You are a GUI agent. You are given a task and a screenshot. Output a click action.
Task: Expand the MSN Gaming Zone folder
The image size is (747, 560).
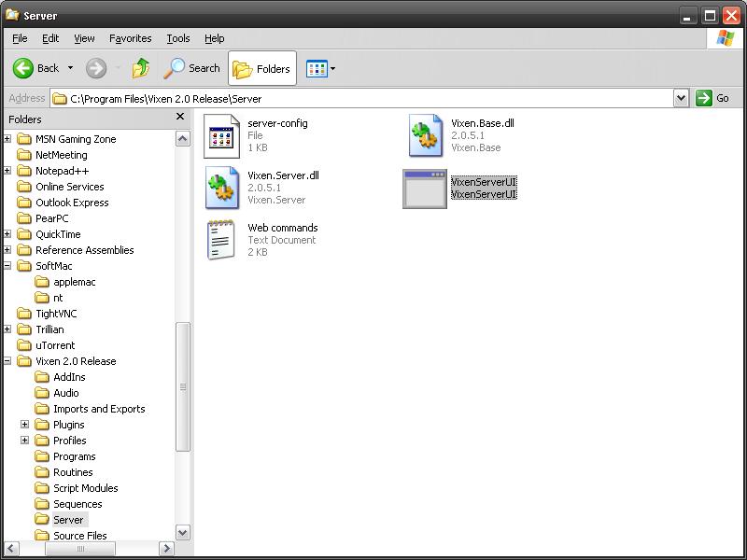pos(7,139)
